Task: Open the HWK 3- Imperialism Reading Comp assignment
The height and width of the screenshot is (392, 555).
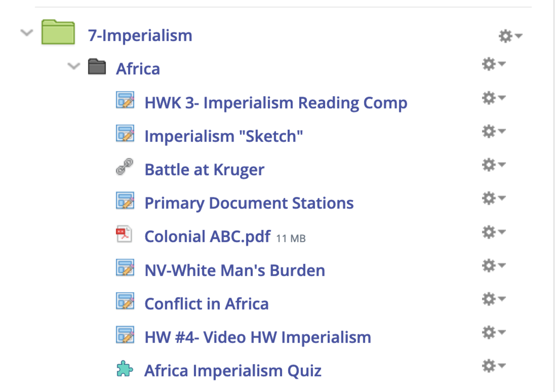Action: (x=276, y=103)
